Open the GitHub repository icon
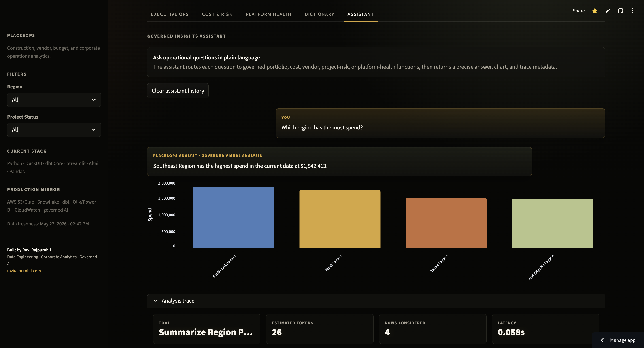 click(x=621, y=11)
